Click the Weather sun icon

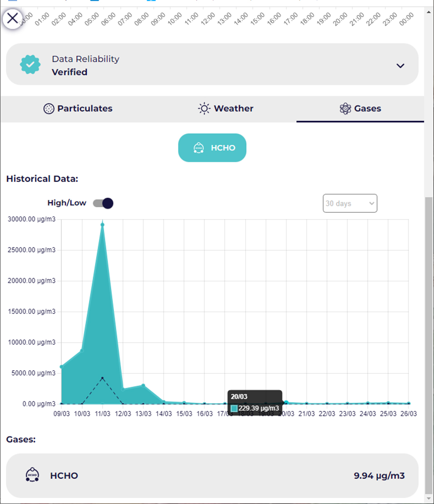pos(204,109)
